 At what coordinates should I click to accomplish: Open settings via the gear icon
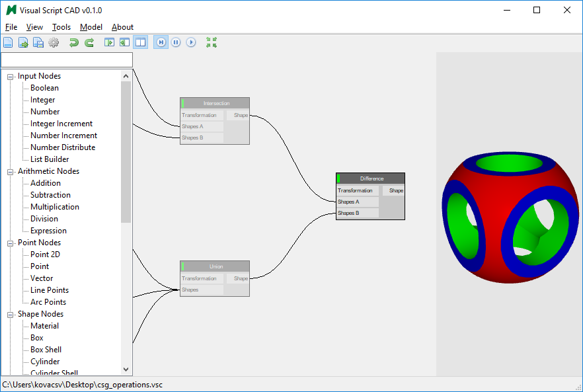(54, 42)
